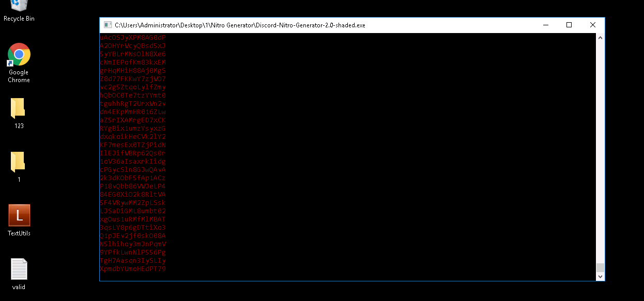Viewport: 644px width, 301px height.
Task: Click the code line starting with A2OHYr
Action: click(133, 46)
